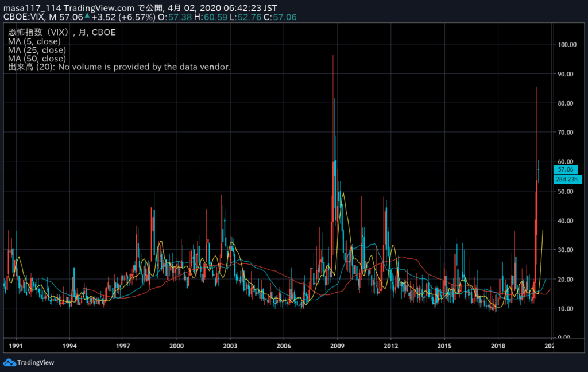Click the close value C:57.06 in header
This screenshot has height=372, width=588.
click(x=280, y=17)
